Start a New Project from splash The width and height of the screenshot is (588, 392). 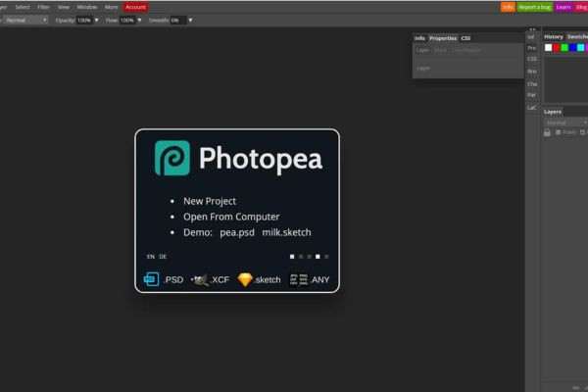[x=210, y=201]
